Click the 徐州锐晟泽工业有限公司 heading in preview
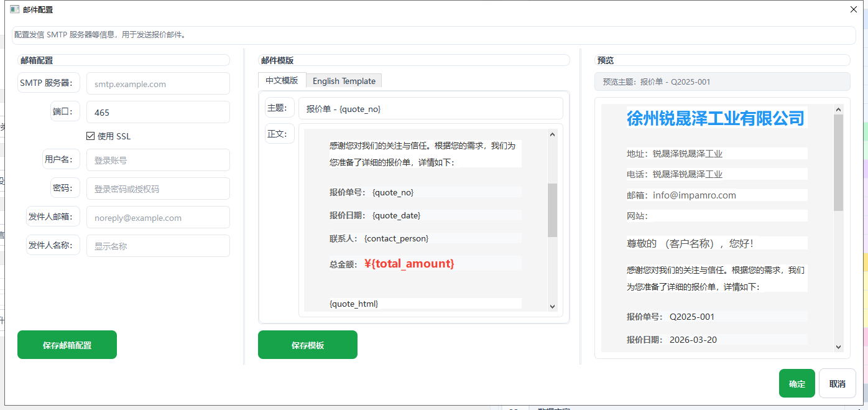Image resolution: width=868 pixels, height=410 pixels. click(716, 118)
